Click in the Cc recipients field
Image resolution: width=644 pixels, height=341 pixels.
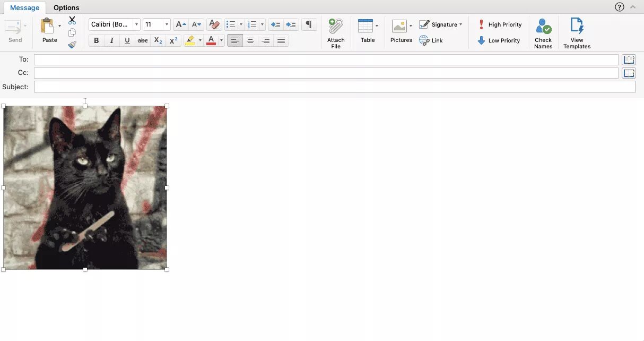click(326, 73)
